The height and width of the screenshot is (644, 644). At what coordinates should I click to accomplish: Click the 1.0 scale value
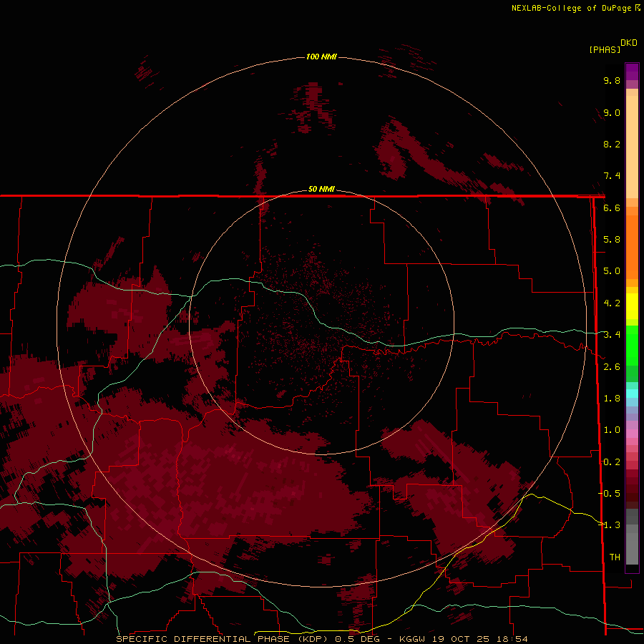(x=611, y=430)
